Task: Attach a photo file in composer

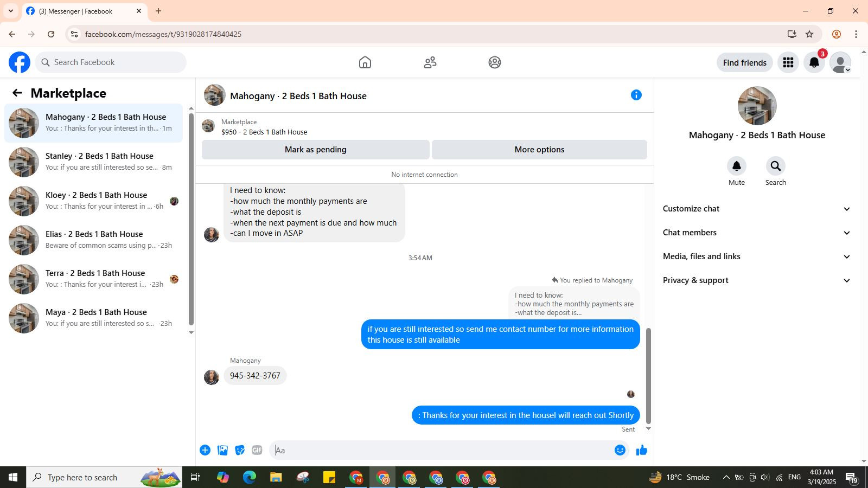Action: tap(222, 450)
